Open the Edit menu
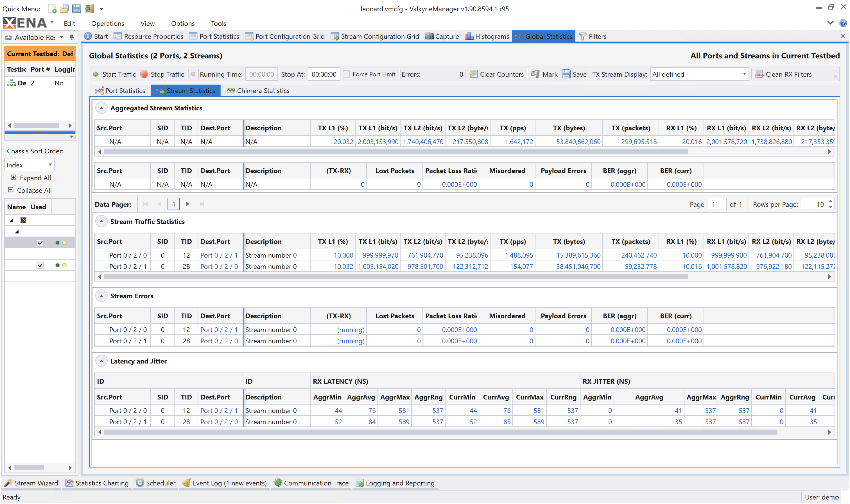 (69, 23)
